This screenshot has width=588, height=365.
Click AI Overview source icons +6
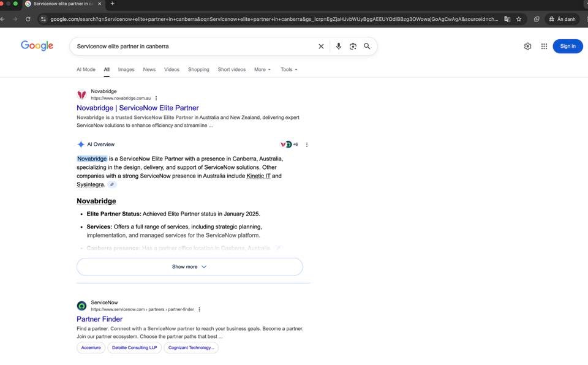click(289, 145)
